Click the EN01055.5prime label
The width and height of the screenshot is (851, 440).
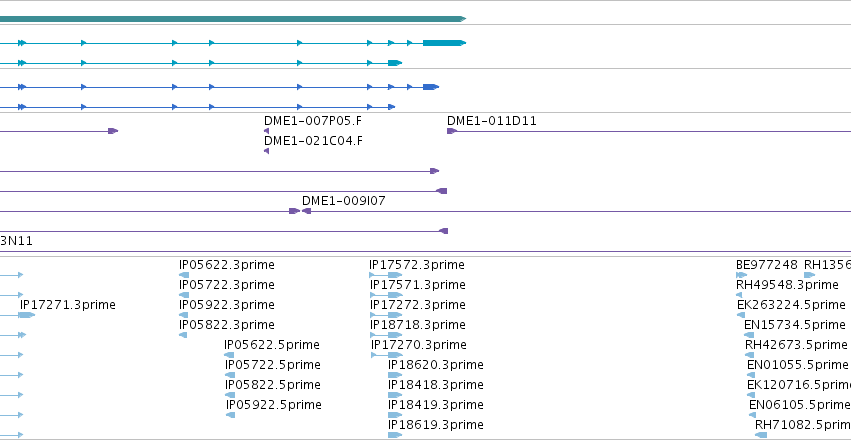pos(798,365)
